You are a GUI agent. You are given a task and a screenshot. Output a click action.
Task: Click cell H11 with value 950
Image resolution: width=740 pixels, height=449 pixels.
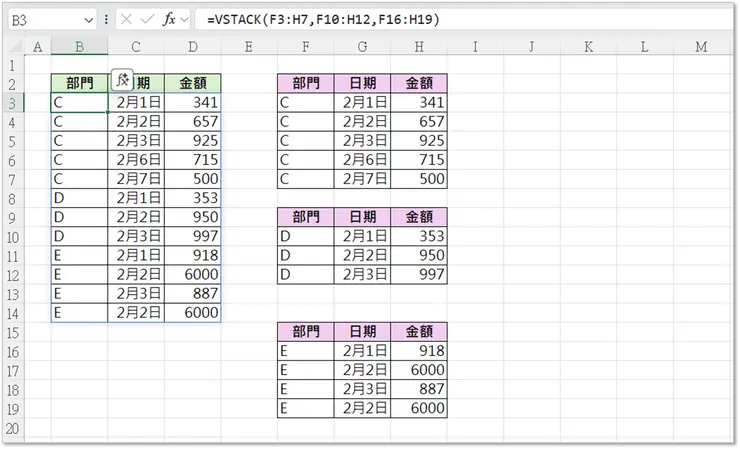click(x=419, y=255)
